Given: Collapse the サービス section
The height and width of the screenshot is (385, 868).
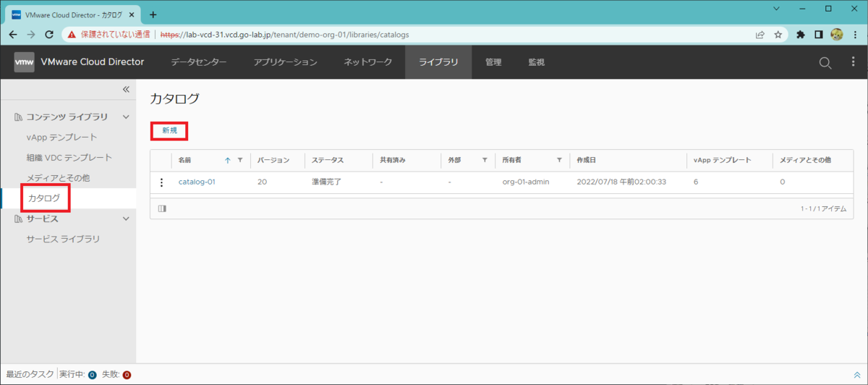Looking at the screenshot, I should [126, 218].
